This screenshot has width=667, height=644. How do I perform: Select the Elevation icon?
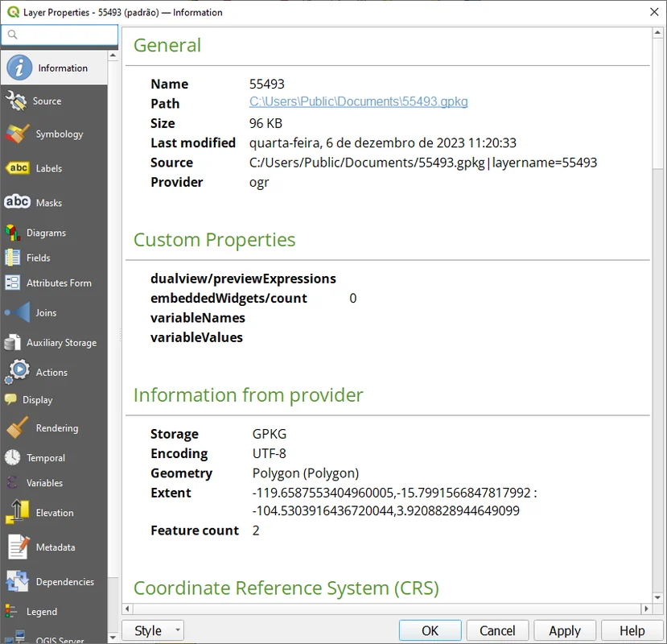pyautogui.click(x=18, y=513)
